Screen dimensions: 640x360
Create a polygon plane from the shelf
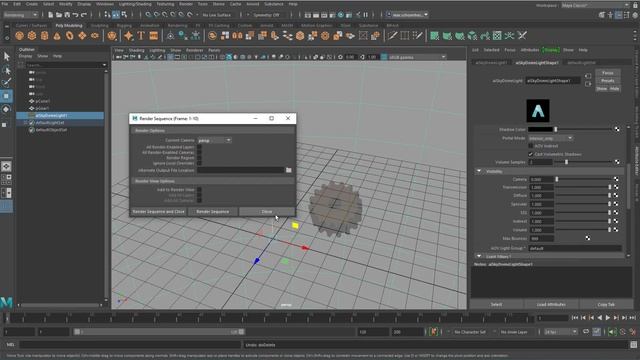tap(82, 36)
